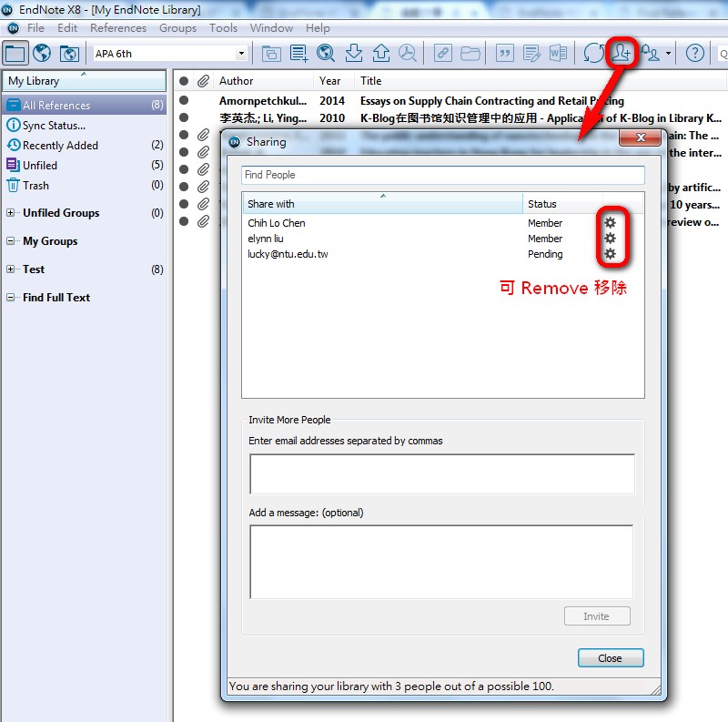Create a New Reference from toolbar
728x722 pixels.
click(x=298, y=54)
